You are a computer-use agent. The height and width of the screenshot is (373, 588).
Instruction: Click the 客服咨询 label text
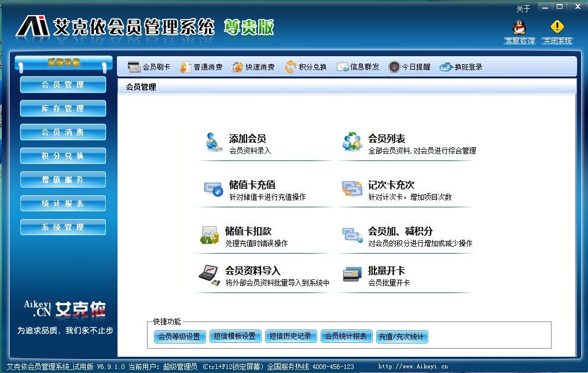(520, 41)
